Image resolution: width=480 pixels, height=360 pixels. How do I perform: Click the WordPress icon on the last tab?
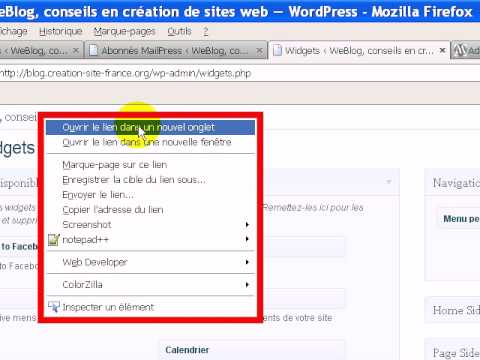click(460, 51)
